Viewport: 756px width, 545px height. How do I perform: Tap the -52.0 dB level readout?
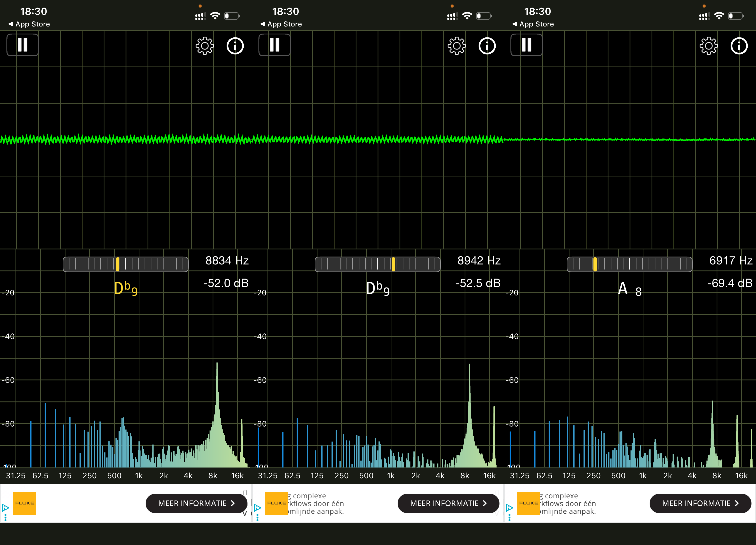pos(226,283)
